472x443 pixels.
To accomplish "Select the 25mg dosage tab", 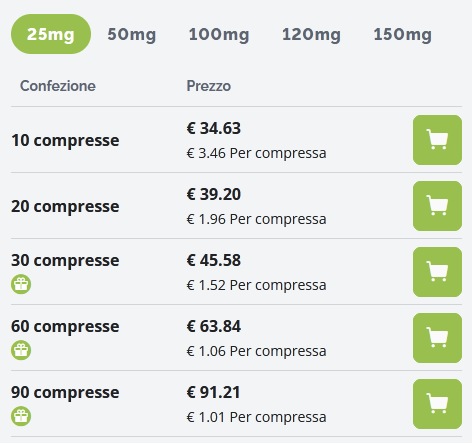I will (x=51, y=34).
